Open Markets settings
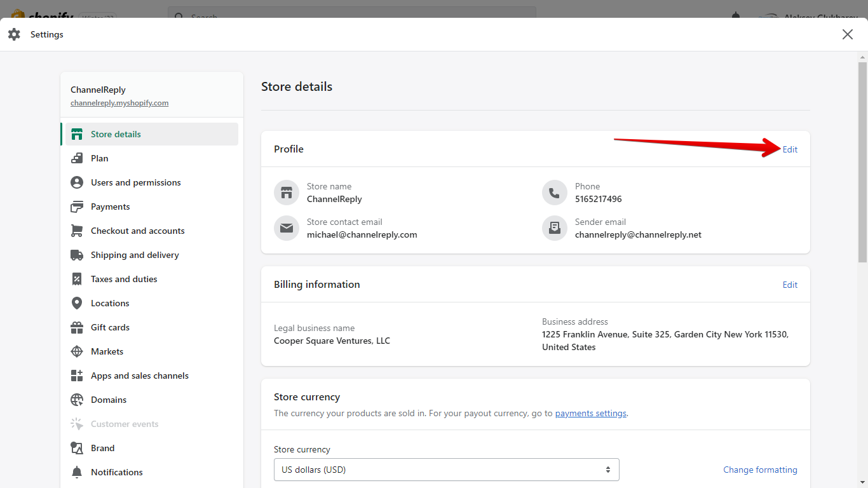 (x=152, y=351)
